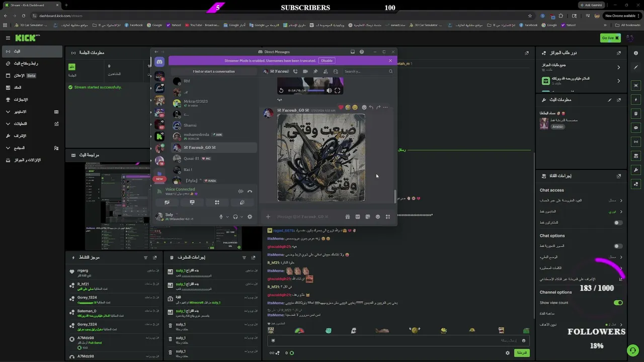Open الإشراف in the Kick sidebar
This screenshot has height=362, width=644.
(33, 136)
